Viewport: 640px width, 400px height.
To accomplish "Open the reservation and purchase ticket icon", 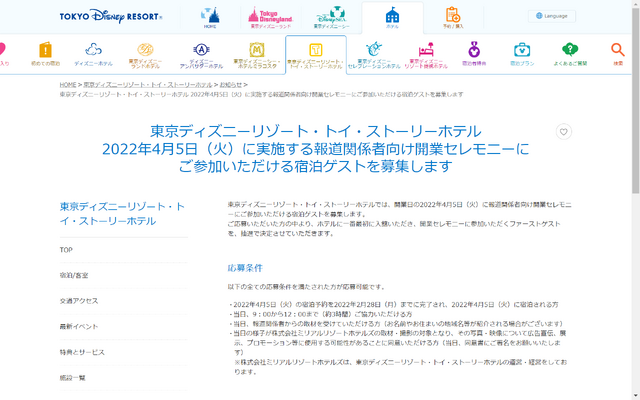I will click(452, 17).
